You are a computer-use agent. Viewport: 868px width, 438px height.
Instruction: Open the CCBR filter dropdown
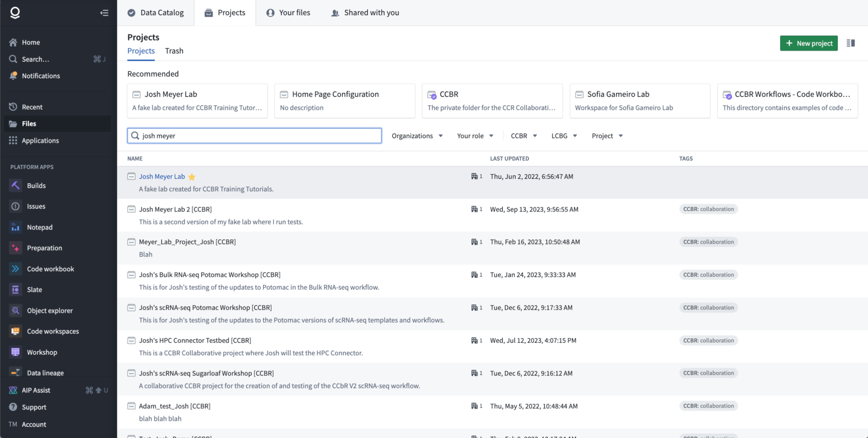click(524, 136)
